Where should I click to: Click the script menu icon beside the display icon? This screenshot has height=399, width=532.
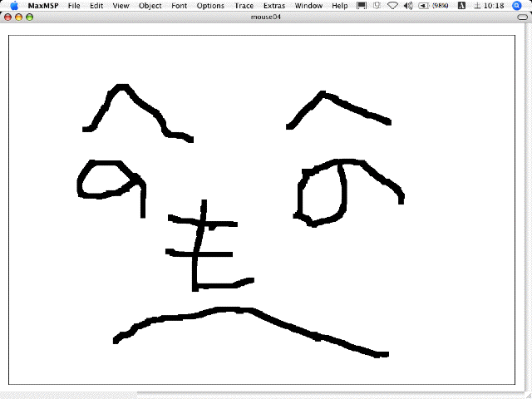[x=377, y=6]
